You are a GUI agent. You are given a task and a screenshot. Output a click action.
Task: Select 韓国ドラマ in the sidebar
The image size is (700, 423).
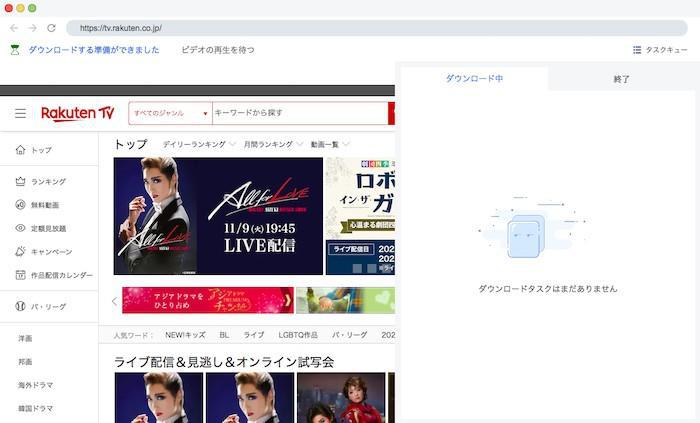(x=36, y=408)
